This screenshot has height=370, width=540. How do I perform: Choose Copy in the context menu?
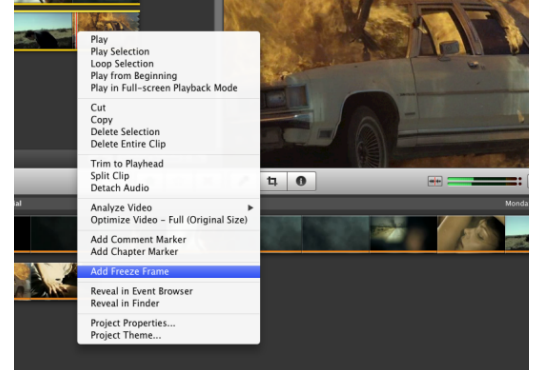coord(168,120)
